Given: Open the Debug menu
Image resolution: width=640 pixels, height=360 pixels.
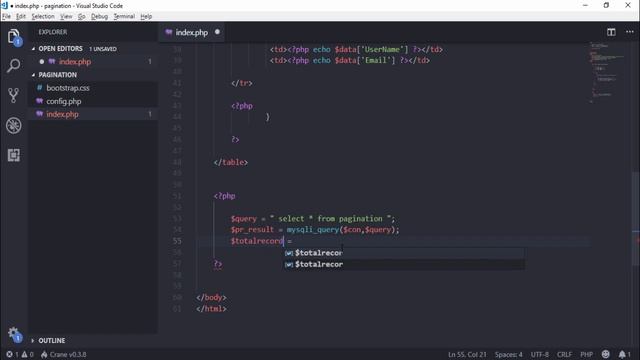Looking at the screenshot, I should tap(99, 16).
